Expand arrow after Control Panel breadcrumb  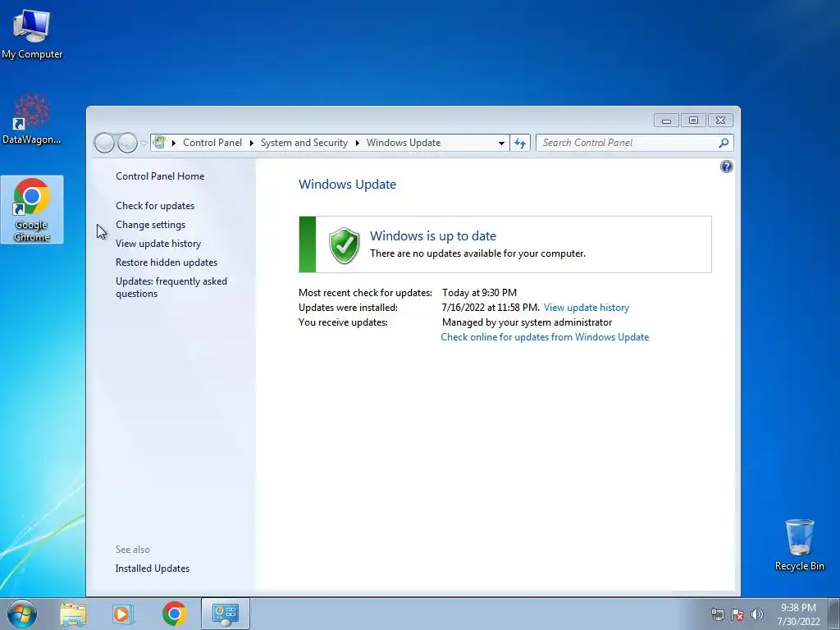tap(251, 143)
